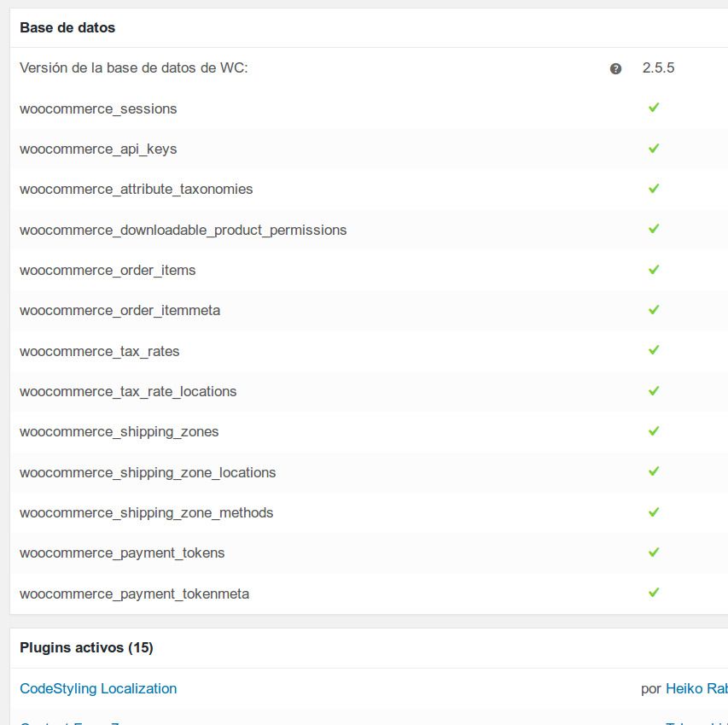The image size is (728, 725).
Task: Click green checkmark for woocommerce_tax_rates
Action: tap(654, 350)
